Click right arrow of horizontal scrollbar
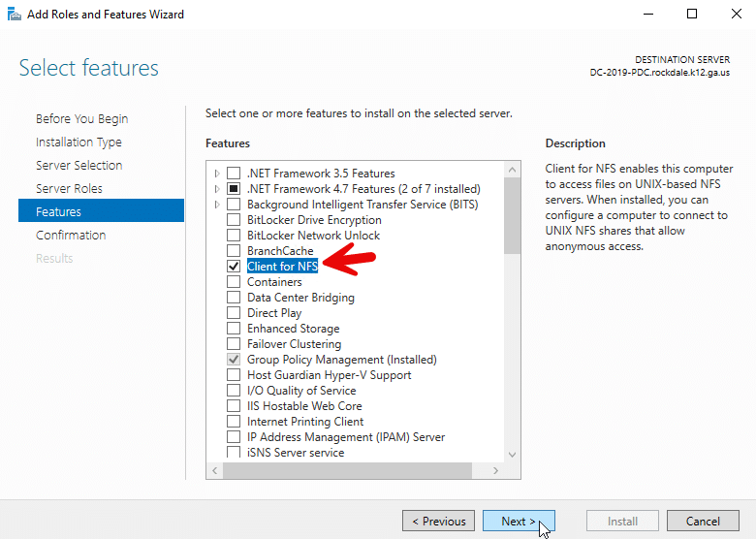 (495, 470)
